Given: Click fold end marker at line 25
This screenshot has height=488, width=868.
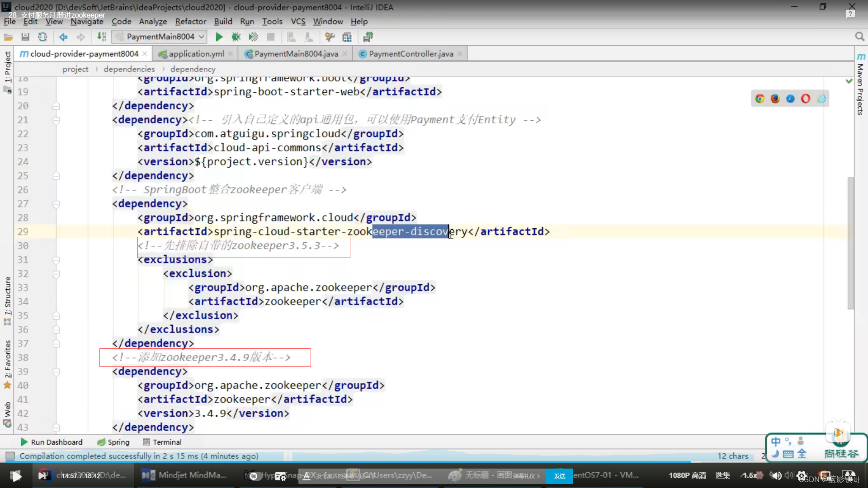Looking at the screenshot, I should point(56,176).
